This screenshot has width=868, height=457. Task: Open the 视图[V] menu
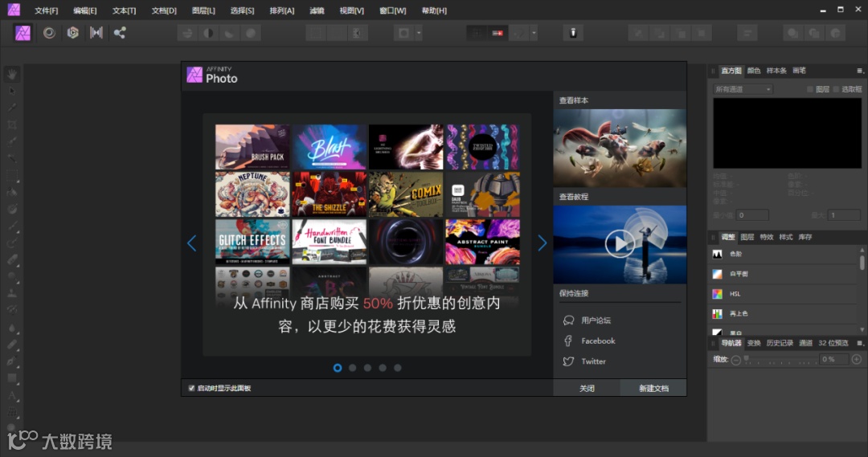click(x=351, y=10)
